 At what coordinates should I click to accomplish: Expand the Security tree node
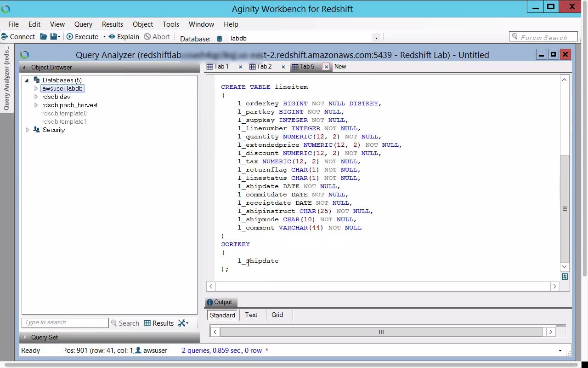[28, 130]
